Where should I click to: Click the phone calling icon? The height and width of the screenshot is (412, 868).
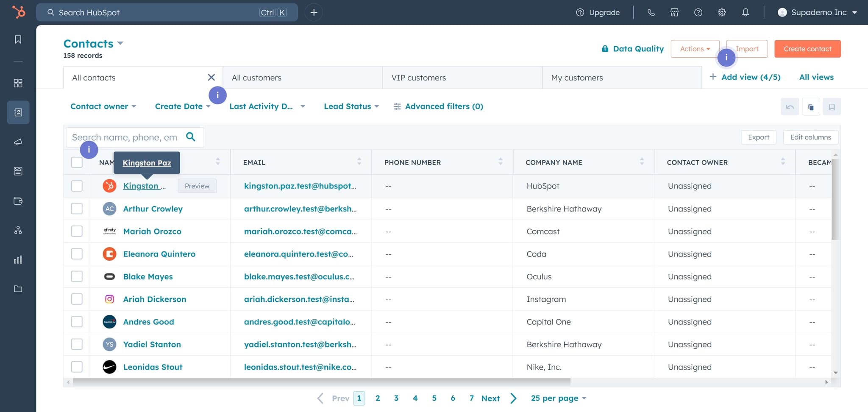[651, 12]
